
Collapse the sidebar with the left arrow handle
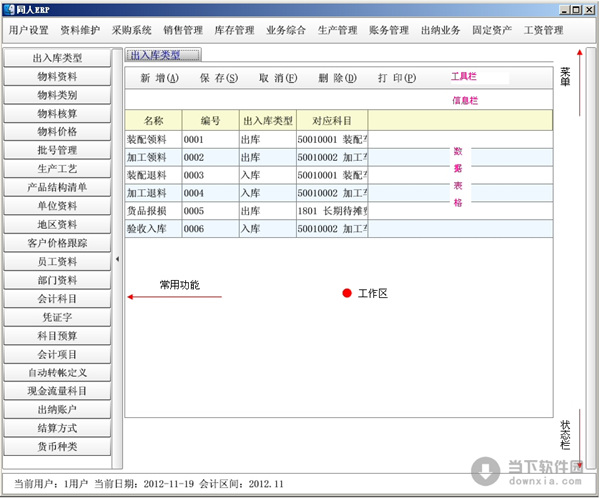point(118,260)
